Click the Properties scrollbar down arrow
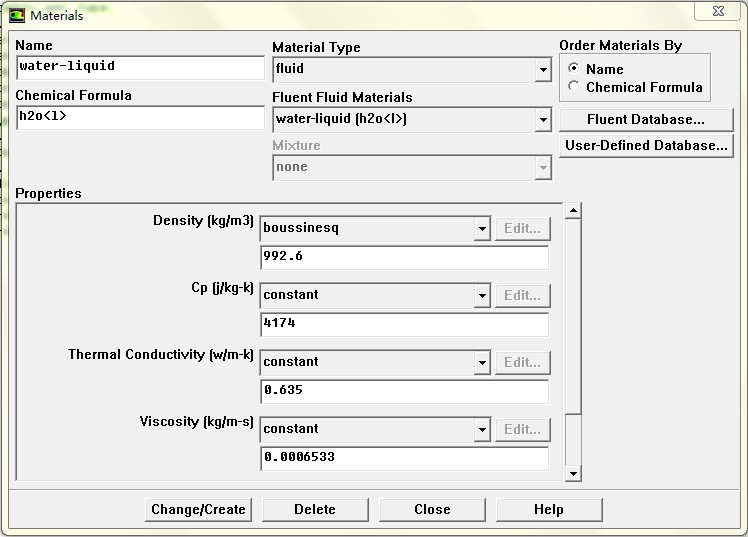The image size is (748, 537). (x=573, y=474)
